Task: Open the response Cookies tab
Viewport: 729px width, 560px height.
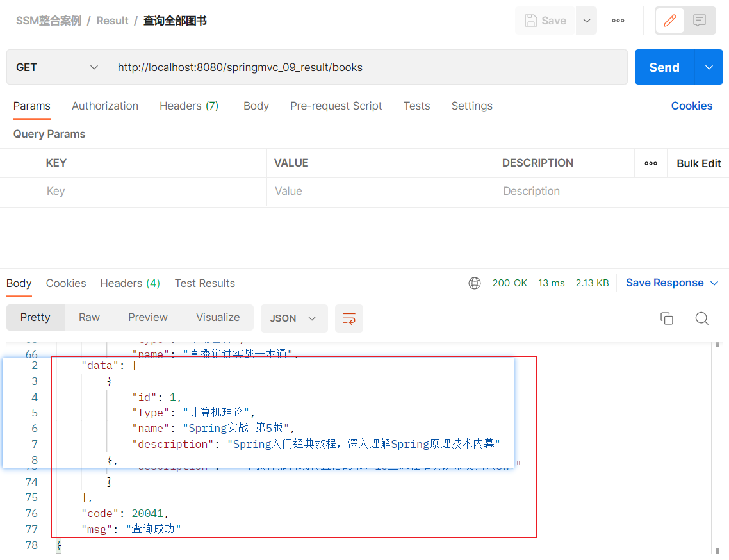Action: (66, 283)
